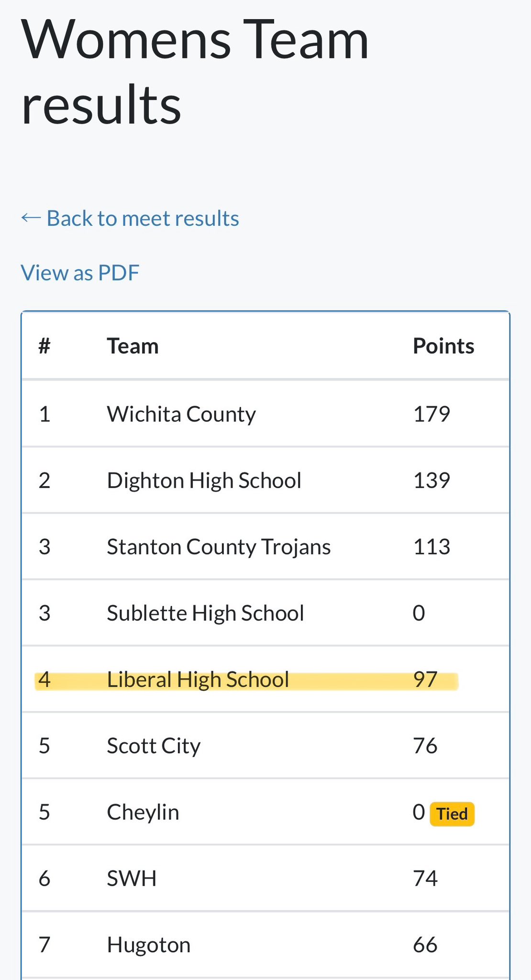
Task: Select the SWH team row
Action: click(265, 879)
